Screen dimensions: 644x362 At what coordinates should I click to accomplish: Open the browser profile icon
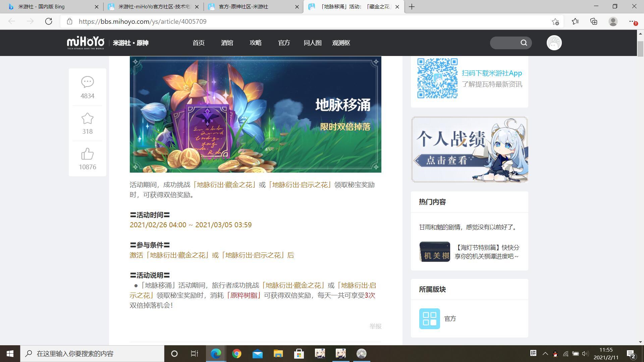click(613, 21)
